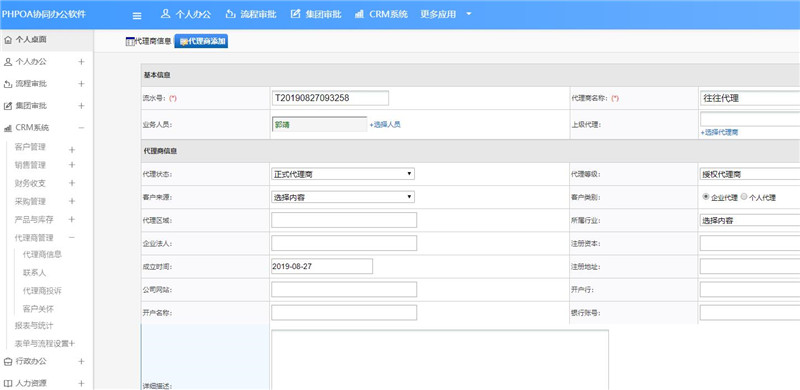Collapse 代理商管理 submenu minus sign
Viewport: 800px width, 390px height.
pyautogui.click(x=72, y=237)
